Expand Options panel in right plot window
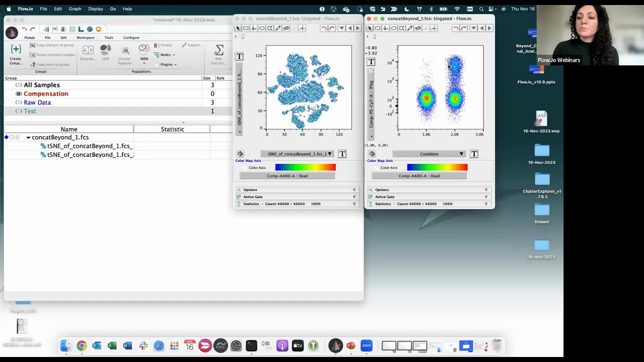Screen dimensions: 644x362 [x=429, y=190]
